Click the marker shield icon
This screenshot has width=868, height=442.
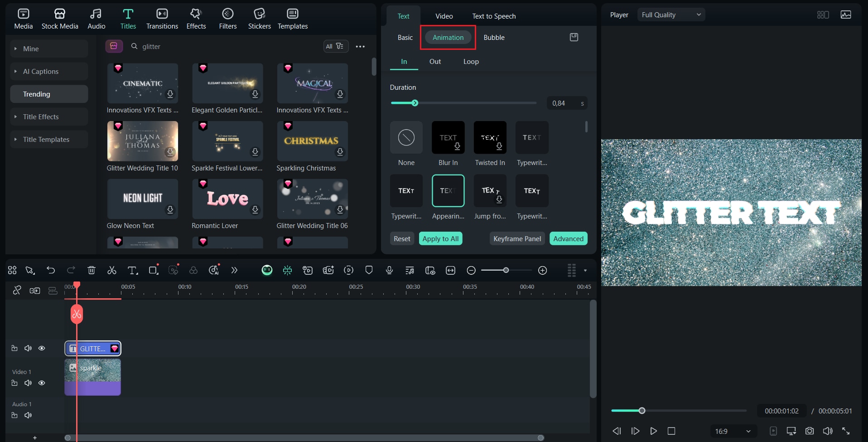369,270
